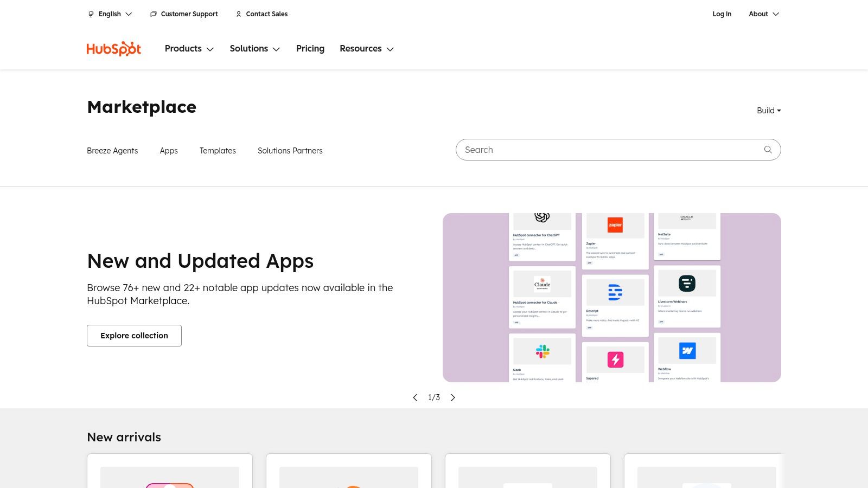Click the search magnifying glass icon
The height and width of the screenshot is (488, 868).
pyautogui.click(x=768, y=150)
